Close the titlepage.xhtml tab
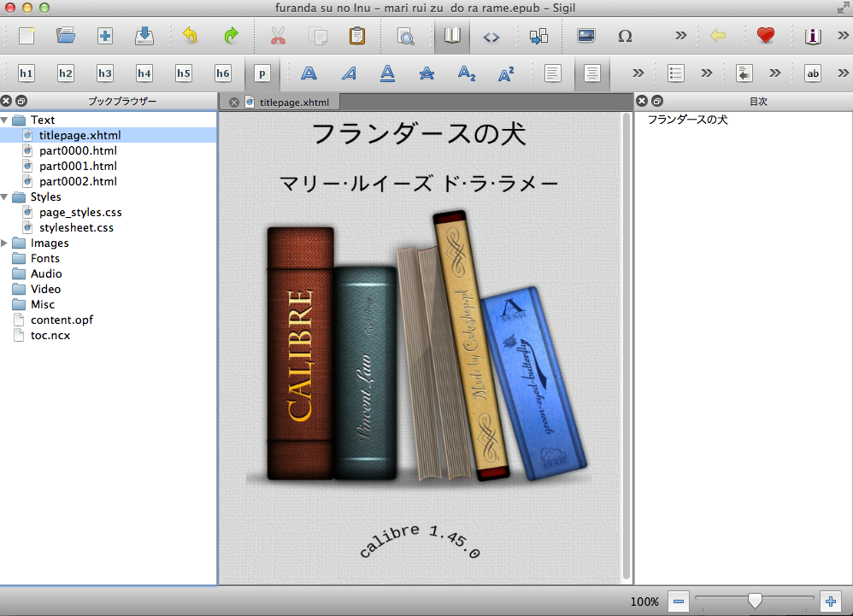This screenshot has height=616, width=853. (x=234, y=103)
